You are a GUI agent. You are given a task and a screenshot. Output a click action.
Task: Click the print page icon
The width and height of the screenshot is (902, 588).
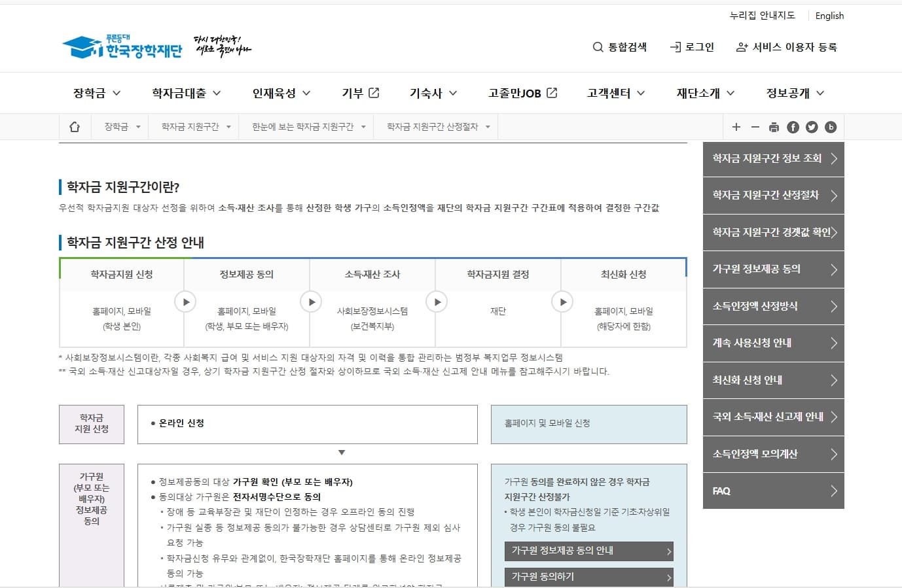(774, 126)
